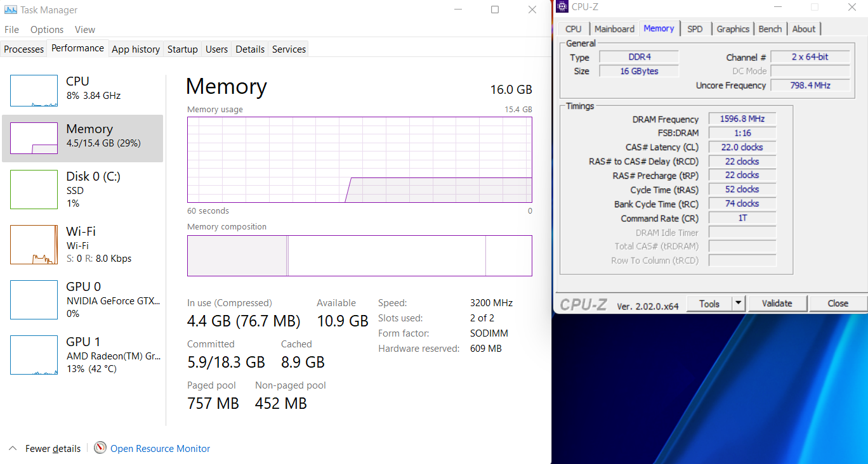The height and width of the screenshot is (464, 868).
Task: Click the Close button in CPU-Z
Action: point(838,304)
